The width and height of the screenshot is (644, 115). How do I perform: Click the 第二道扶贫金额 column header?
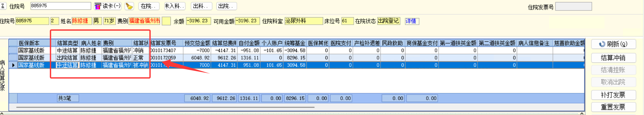497,43
